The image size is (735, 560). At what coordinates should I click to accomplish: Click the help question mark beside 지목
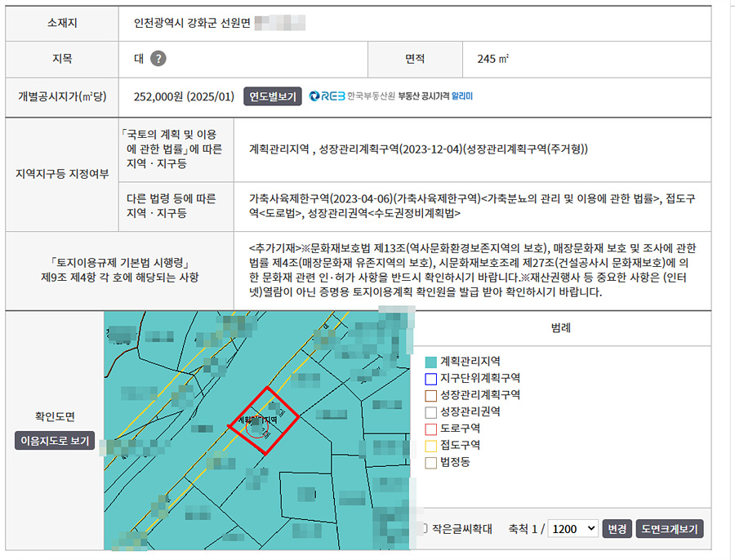158,59
